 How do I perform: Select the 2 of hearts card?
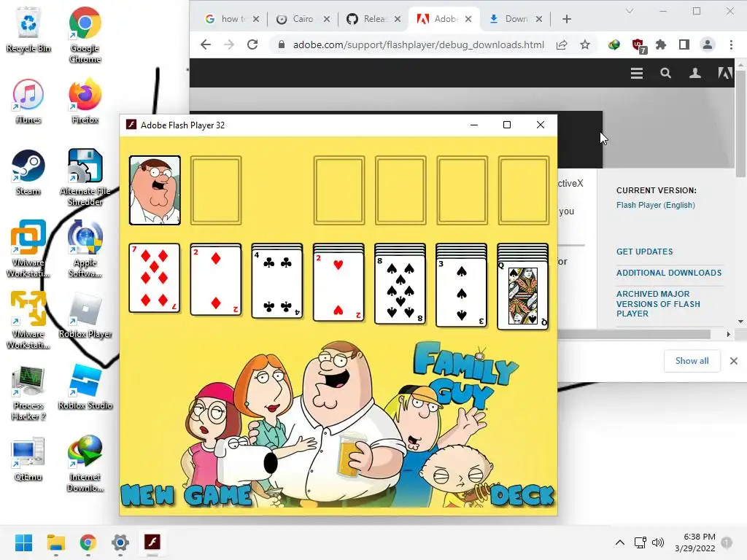point(338,287)
